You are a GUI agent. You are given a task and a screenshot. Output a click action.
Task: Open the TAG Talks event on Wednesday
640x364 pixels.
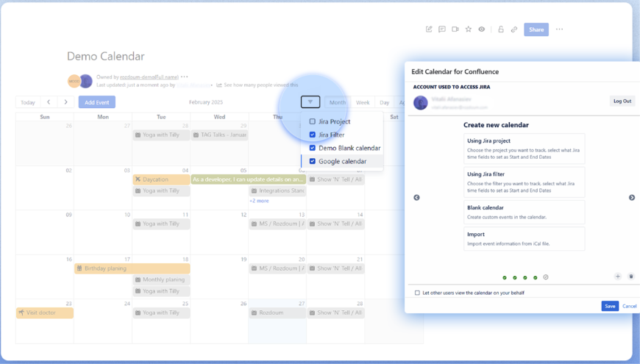pos(219,135)
